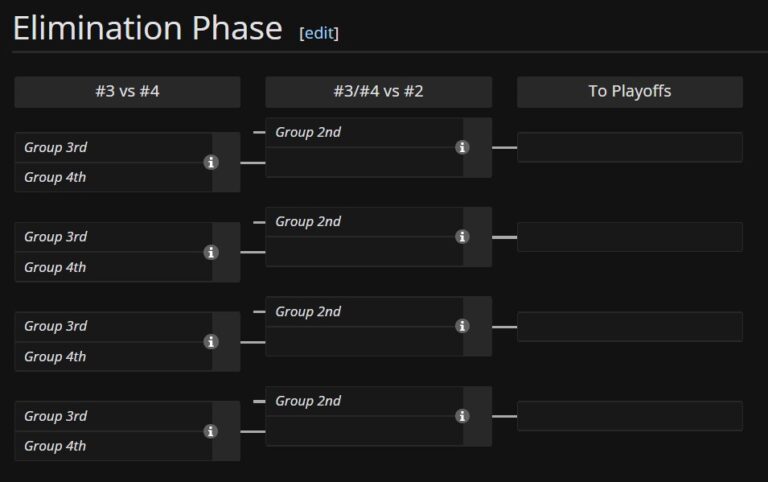Open info icon for first #3 vs #4 match
Image resolution: width=768 pixels, height=482 pixels.
point(211,162)
